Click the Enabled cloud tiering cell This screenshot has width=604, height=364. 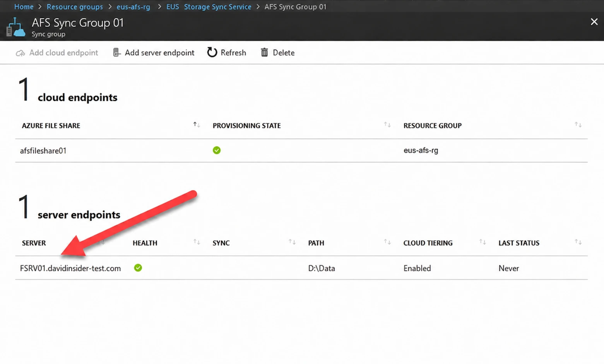click(x=417, y=268)
